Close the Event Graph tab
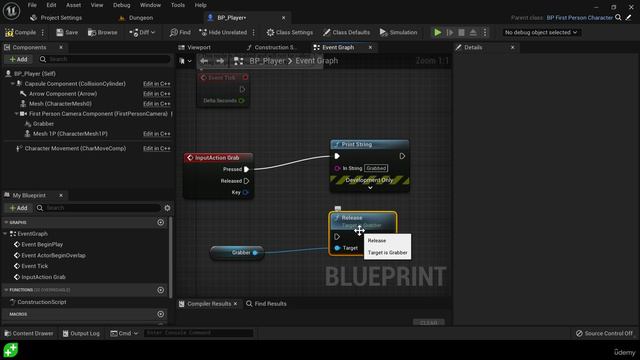The image size is (640, 360). (370, 48)
